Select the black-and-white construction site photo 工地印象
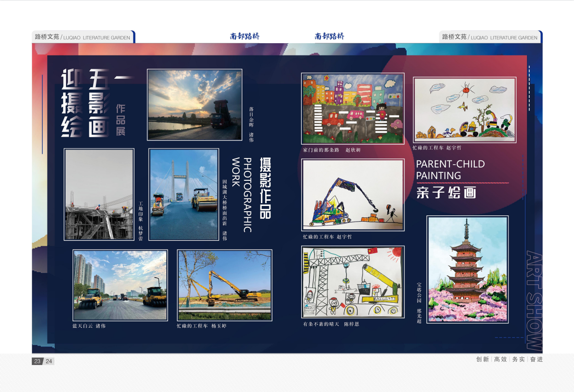 [x=99, y=195]
